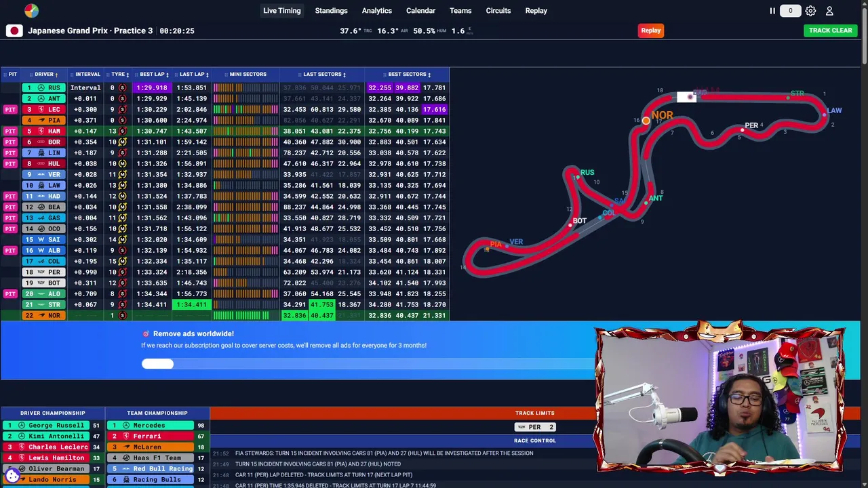This screenshot has height=488, width=868.
Task: Open the Standings menu
Action: click(331, 11)
